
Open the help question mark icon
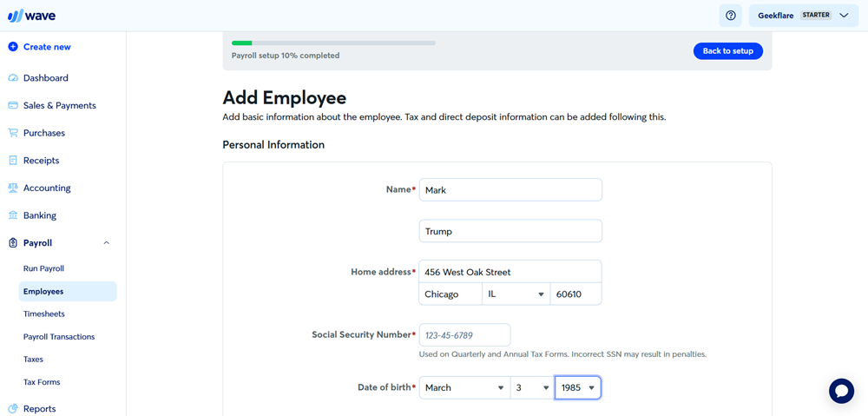pos(730,16)
